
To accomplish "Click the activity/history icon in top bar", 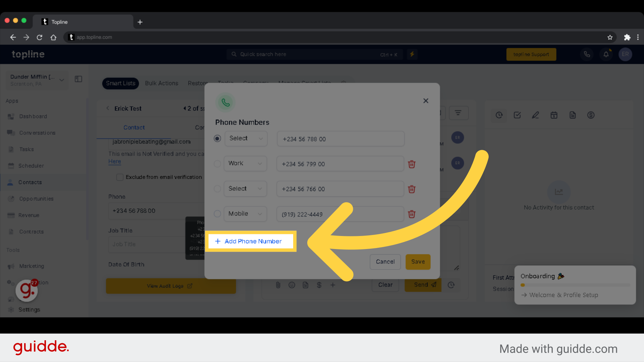I will coord(499,115).
